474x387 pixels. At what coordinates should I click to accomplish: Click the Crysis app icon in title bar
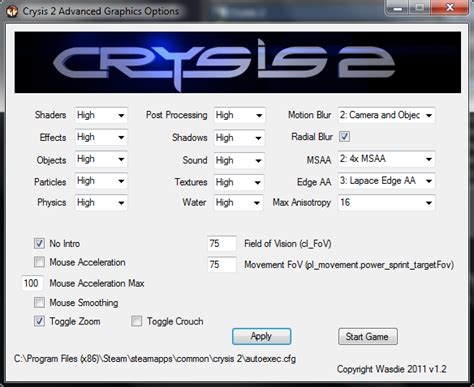pos(12,11)
